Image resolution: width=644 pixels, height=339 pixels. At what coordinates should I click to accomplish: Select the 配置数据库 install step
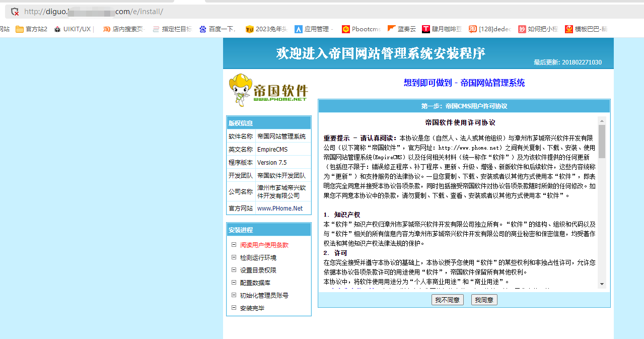tap(255, 283)
